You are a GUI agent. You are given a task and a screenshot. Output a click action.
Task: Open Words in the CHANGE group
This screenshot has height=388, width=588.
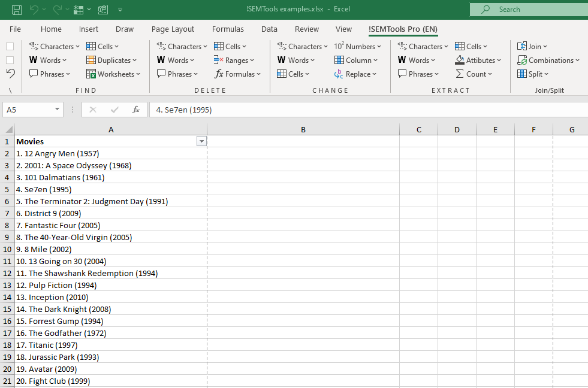click(296, 60)
